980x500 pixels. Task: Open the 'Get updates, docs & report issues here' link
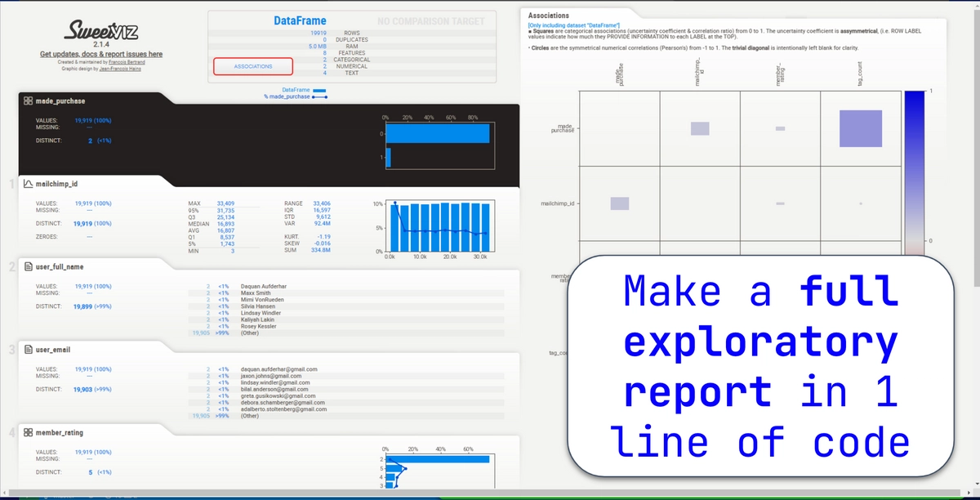pyautogui.click(x=101, y=54)
